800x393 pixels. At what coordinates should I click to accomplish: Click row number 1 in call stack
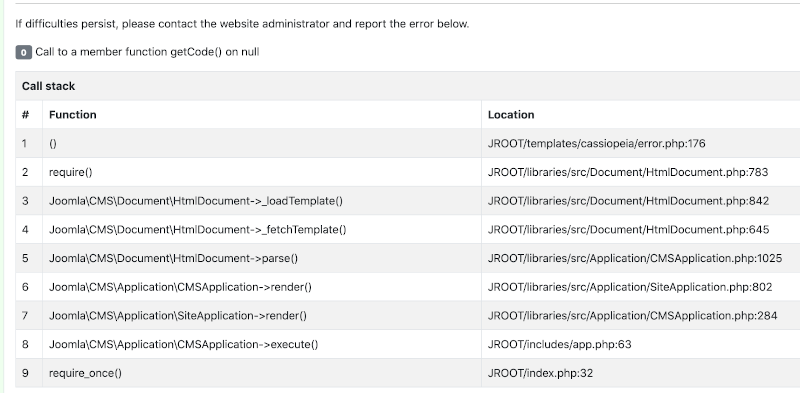point(24,143)
